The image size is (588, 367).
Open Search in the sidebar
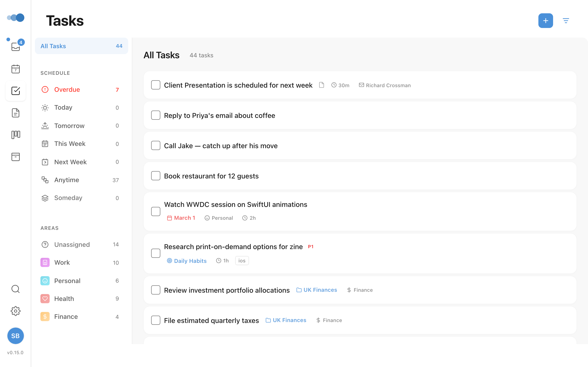click(16, 289)
